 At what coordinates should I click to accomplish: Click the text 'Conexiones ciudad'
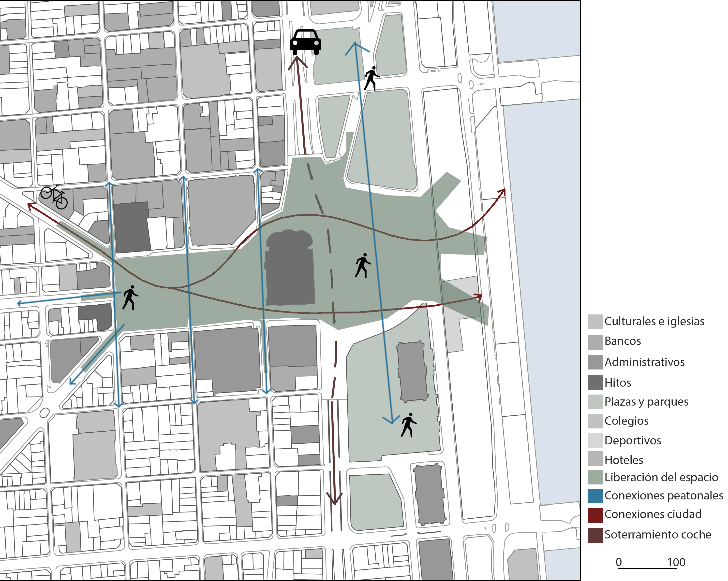pos(653,514)
